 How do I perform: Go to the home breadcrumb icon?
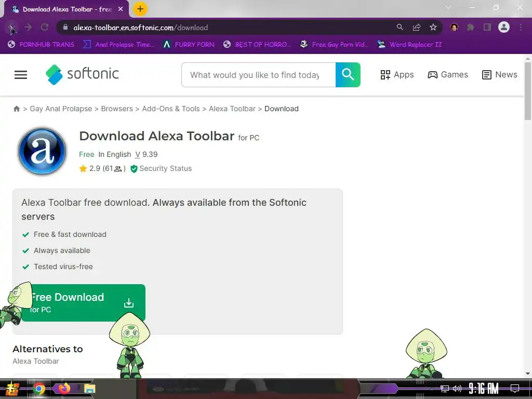point(16,109)
